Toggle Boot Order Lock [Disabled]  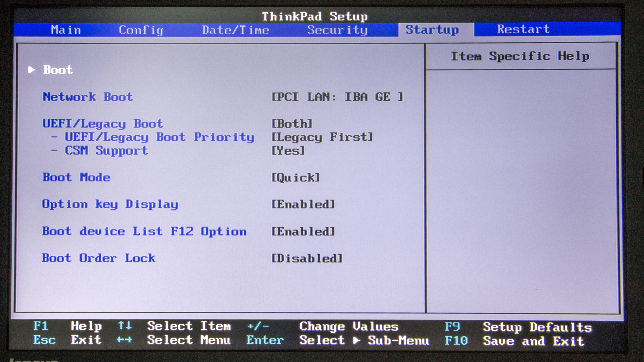point(307,258)
